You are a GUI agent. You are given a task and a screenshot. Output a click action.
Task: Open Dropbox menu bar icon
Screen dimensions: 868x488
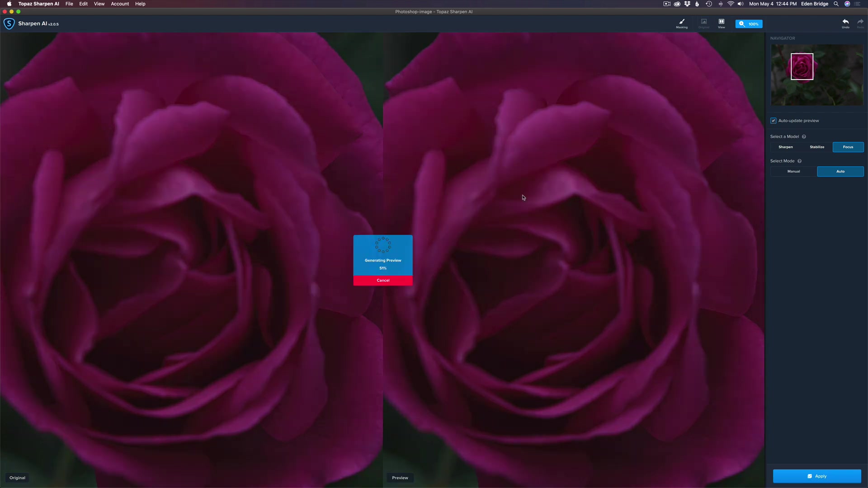pyautogui.click(x=687, y=4)
